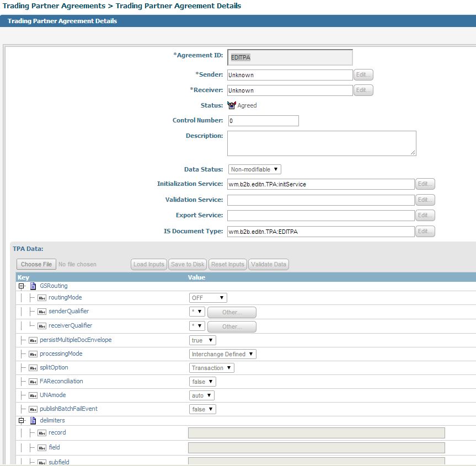Open the Data Status dropdown
This screenshot has height=466, width=476.
(x=254, y=169)
